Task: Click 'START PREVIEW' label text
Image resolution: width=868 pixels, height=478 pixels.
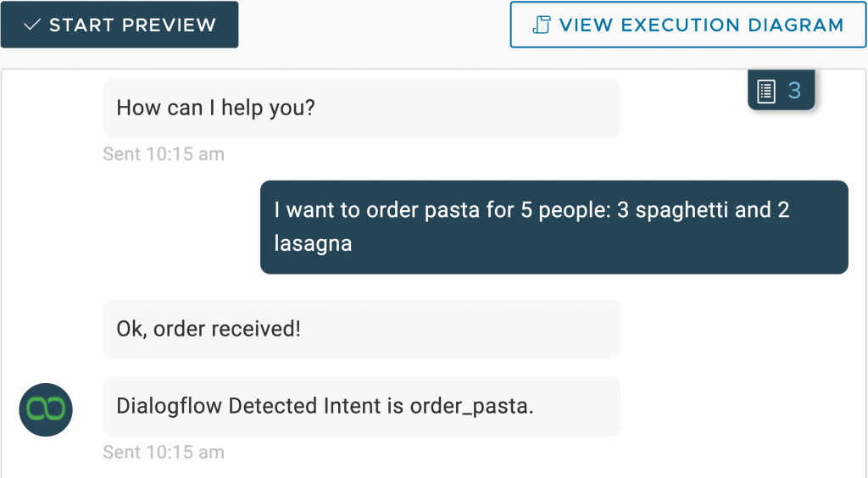Action: click(x=133, y=25)
